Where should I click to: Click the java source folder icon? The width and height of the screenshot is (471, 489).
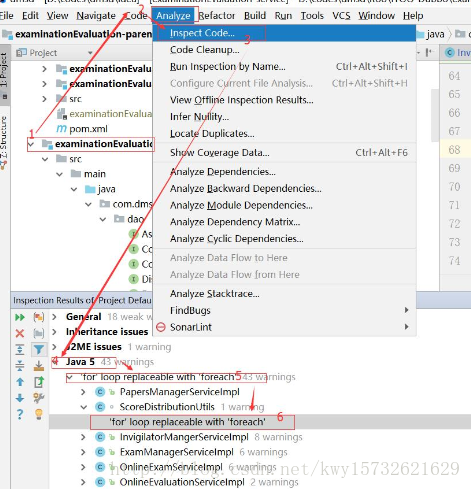click(x=90, y=189)
